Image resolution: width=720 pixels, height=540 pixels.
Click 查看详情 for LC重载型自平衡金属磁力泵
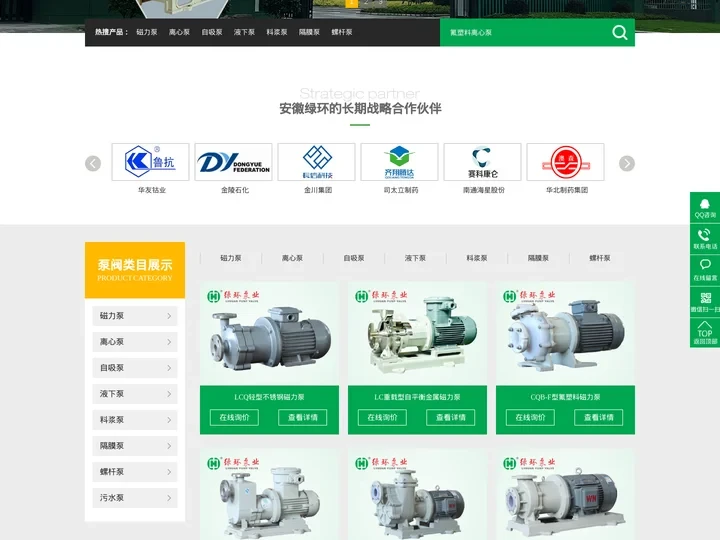click(x=450, y=417)
